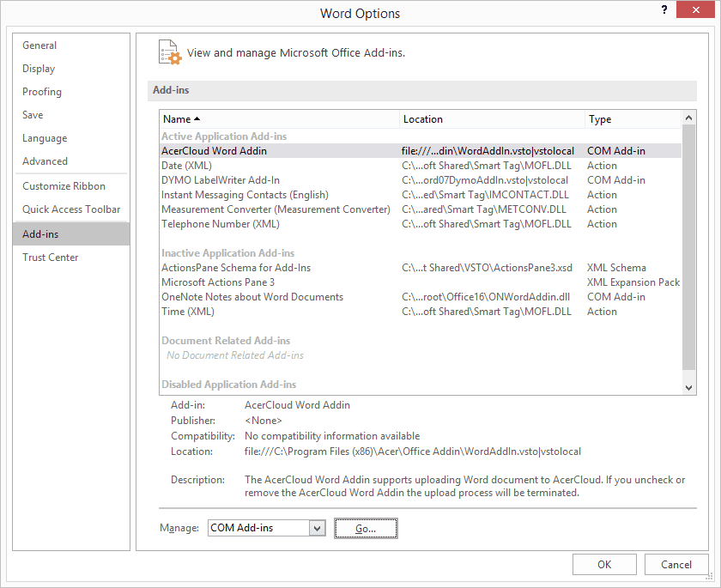Click the add-in list scroll up arrow
Image resolution: width=721 pixels, height=588 pixels.
[x=688, y=118]
